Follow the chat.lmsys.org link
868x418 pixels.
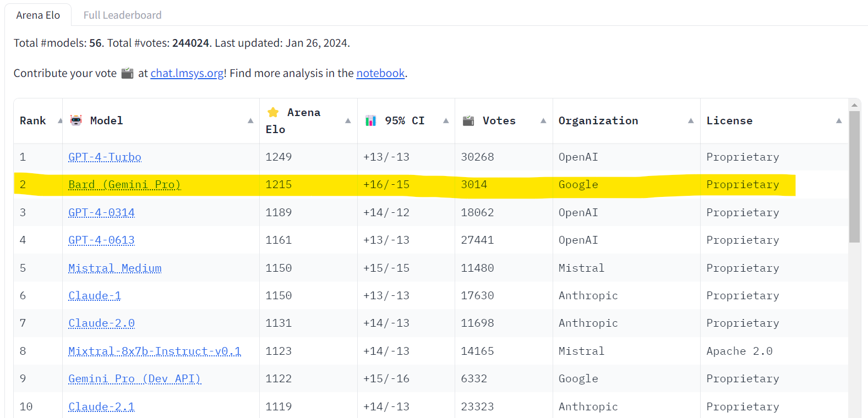(187, 73)
